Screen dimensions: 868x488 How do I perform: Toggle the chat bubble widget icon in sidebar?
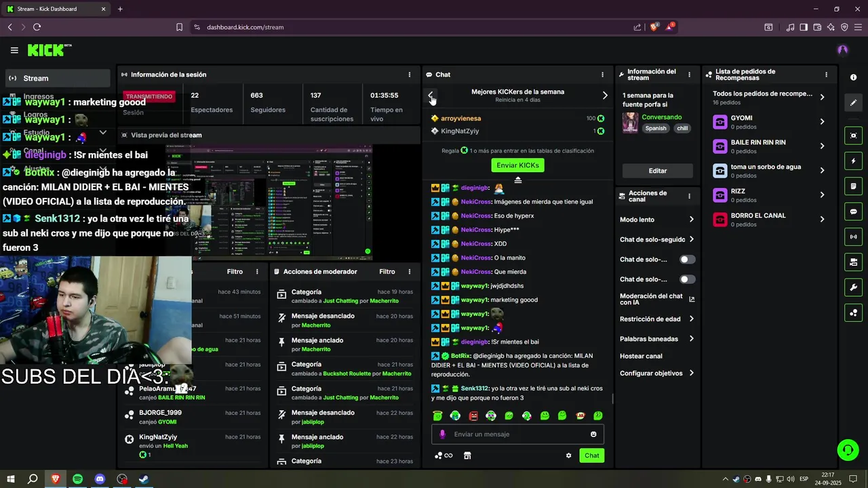(x=853, y=211)
